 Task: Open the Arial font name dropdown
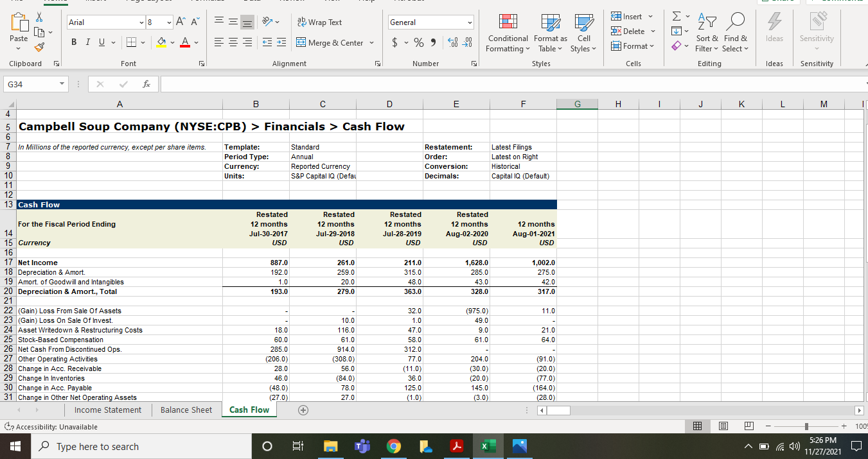pos(142,22)
